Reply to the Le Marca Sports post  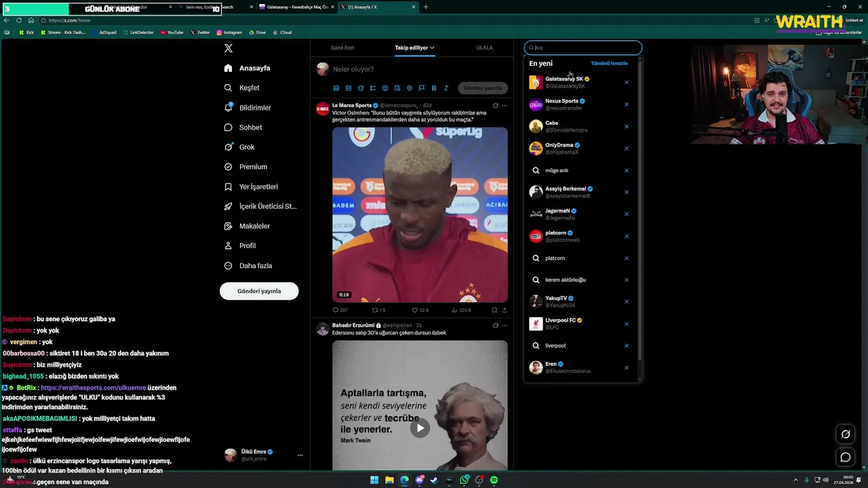point(340,310)
